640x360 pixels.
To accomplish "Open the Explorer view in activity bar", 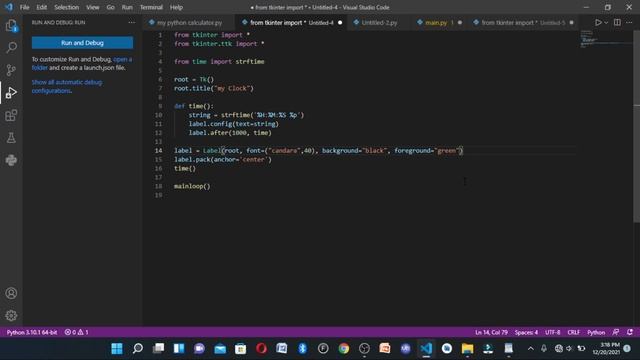I will coord(11,26).
